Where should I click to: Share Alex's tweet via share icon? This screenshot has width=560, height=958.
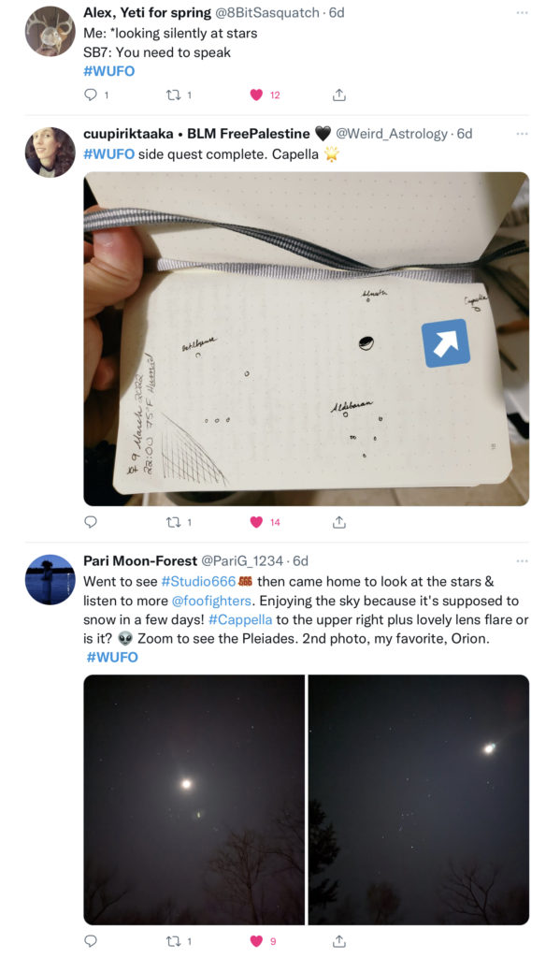pyautogui.click(x=339, y=94)
